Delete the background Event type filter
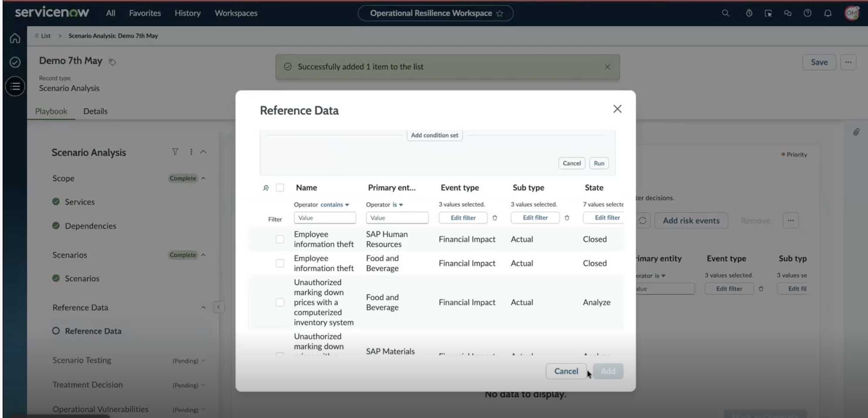The height and width of the screenshot is (418, 868). coord(761,289)
